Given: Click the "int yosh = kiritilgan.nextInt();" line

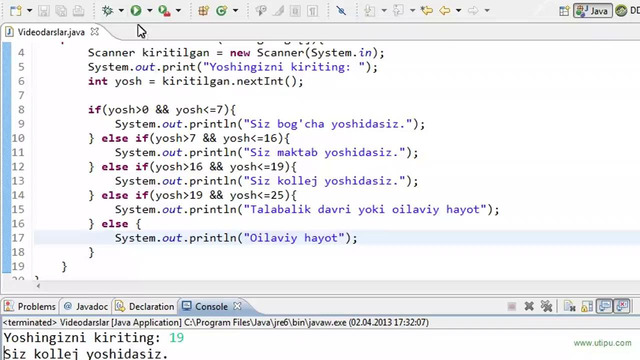Looking at the screenshot, I should pyautogui.click(x=196, y=81).
